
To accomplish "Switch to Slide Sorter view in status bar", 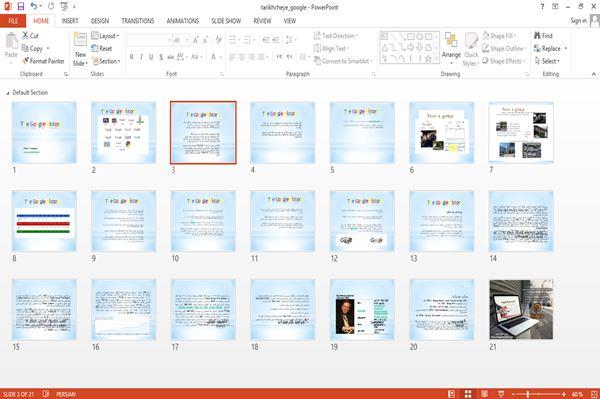I will pyautogui.click(x=468, y=394).
